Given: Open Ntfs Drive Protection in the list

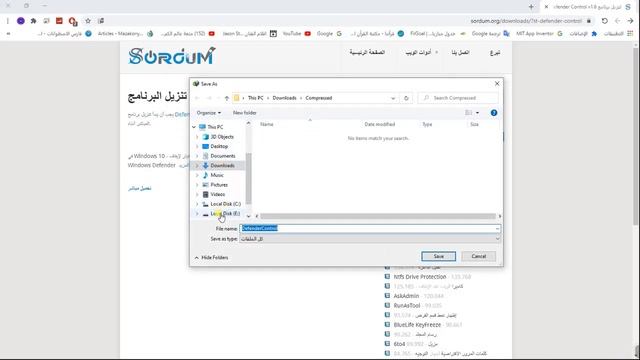Looking at the screenshot, I should [x=420, y=277].
